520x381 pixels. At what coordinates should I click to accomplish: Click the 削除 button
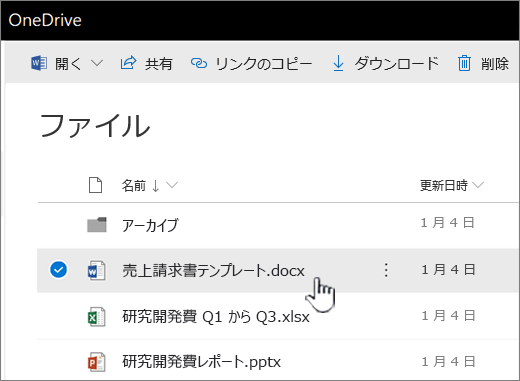pos(495,64)
